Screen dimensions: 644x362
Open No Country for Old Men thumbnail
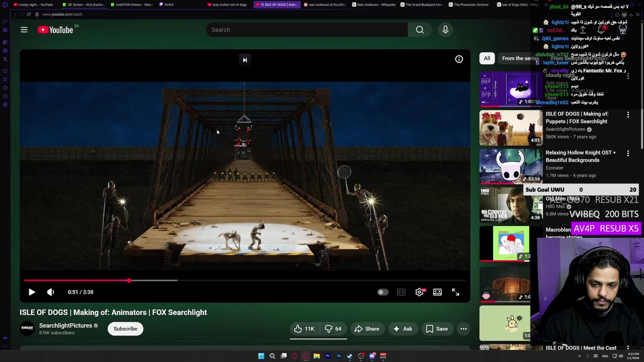[x=511, y=205]
